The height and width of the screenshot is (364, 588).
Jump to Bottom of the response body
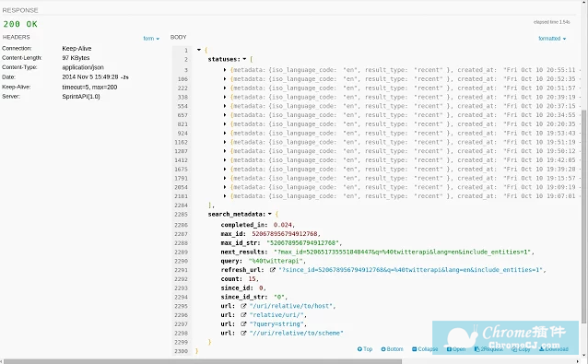393,349
